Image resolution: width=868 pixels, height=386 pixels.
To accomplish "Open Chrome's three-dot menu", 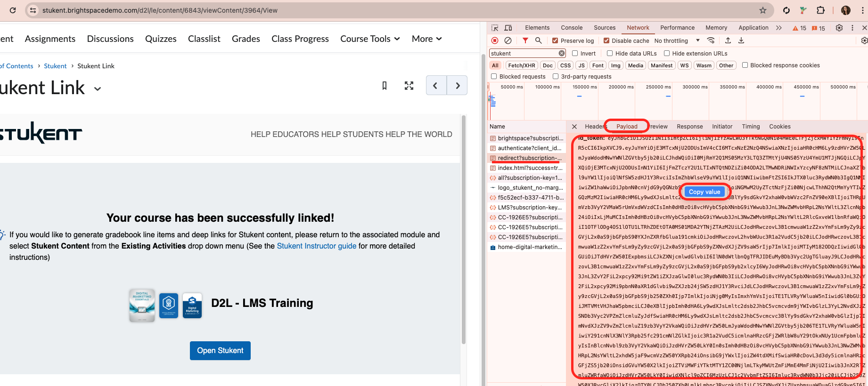I will pyautogui.click(x=863, y=10).
